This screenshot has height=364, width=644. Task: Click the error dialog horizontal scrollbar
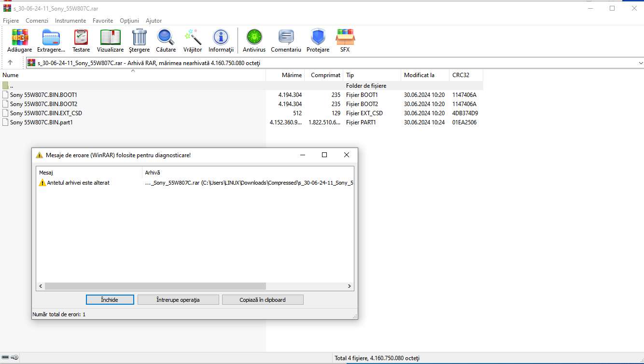155,286
